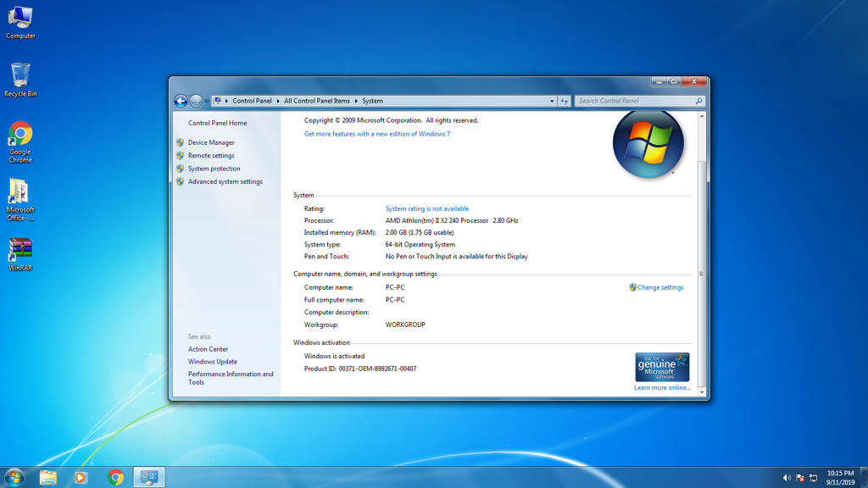The width and height of the screenshot is (868, 488).
Task: Open Device Manager link
Action: point(211,142)
